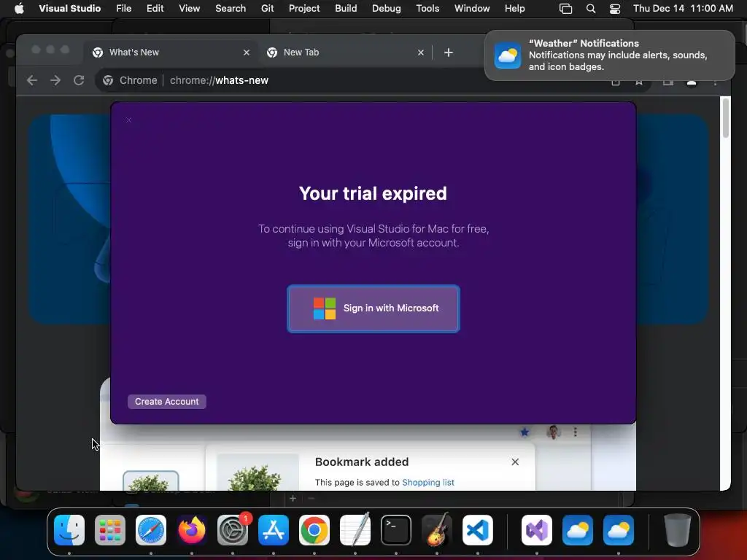The width and height of the screenshot is (747, 560).
Task: Close the Bookmark added popup
Action: click(515, 462)
